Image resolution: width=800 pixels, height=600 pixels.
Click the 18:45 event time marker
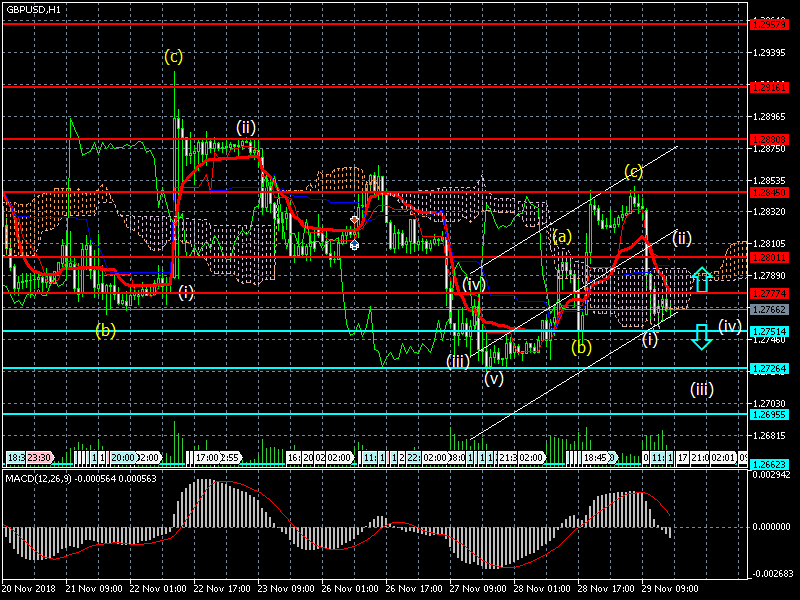(x=596, y=457)
